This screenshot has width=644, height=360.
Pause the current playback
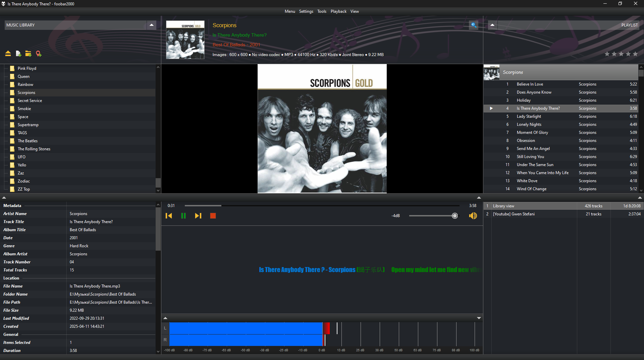(183, 216)
